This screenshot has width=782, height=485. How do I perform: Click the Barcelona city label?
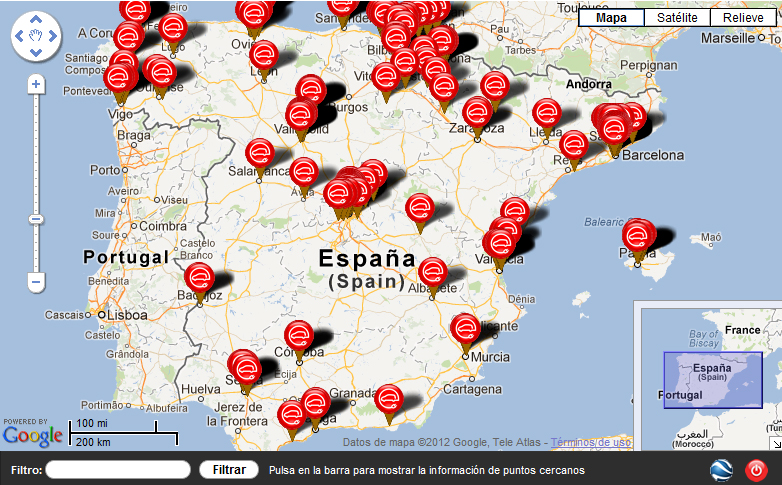click(653, 155)
